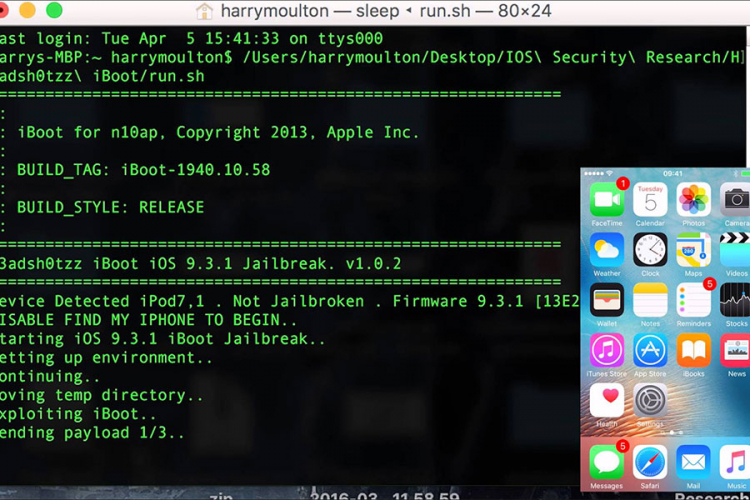Open the Wallet app
Viewport: 750px width, 500px height.
click(x=607, y=300)
